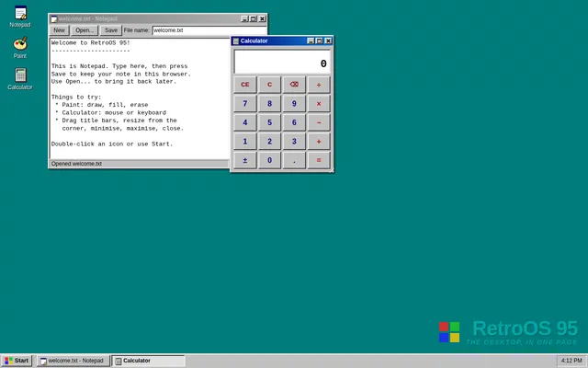
Task: Click the 8 key in Calculator
Action: (x=269, y=103)
